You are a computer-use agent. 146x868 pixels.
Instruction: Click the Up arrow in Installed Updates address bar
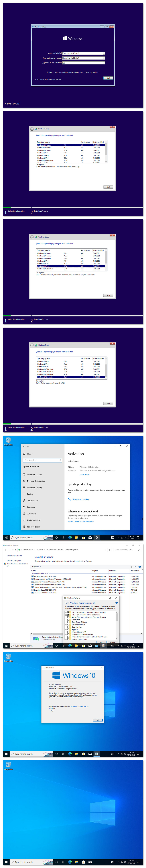(x=16, y=550)
